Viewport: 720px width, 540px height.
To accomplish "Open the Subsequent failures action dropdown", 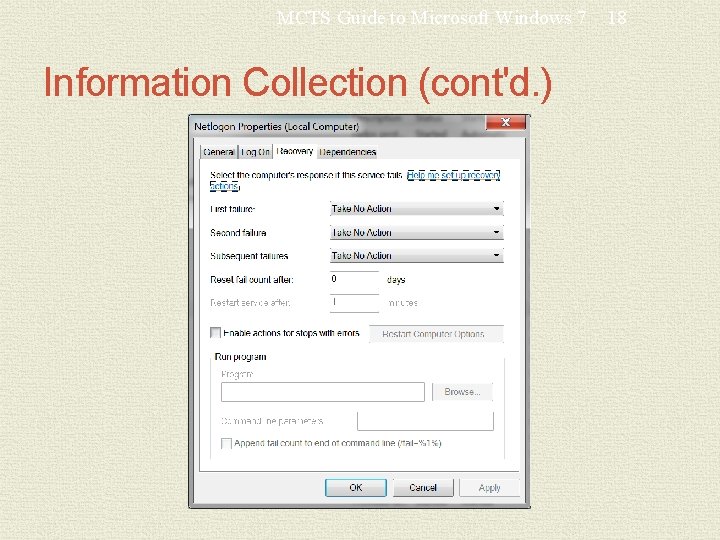I will [416, 255].
